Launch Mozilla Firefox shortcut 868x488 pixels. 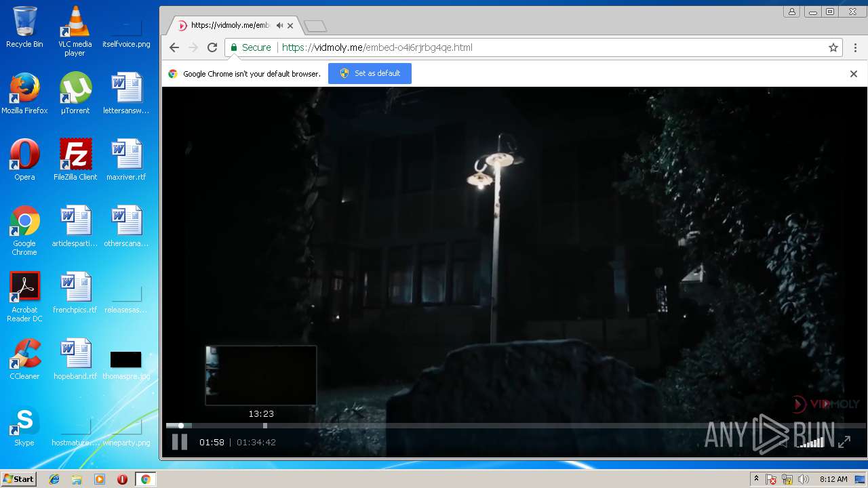pos(24,94)
